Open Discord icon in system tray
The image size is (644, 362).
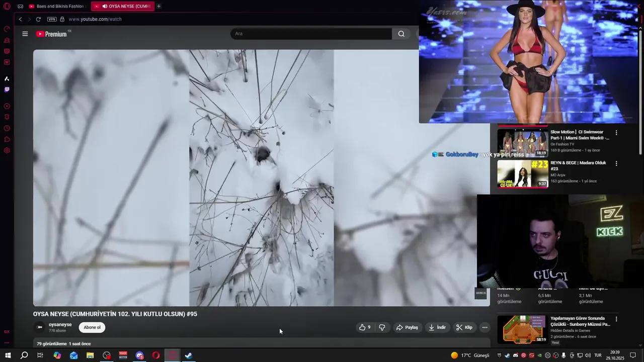pyautogui.click(x=515, y=355)
